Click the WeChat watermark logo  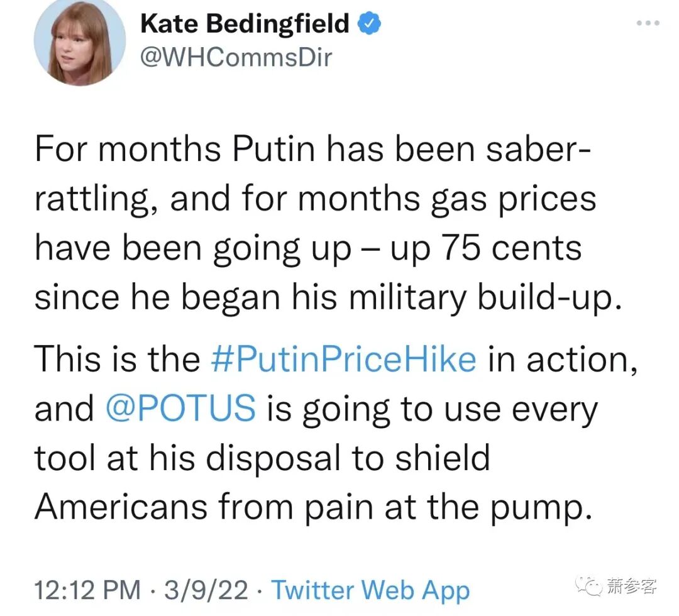click(590, 586)
